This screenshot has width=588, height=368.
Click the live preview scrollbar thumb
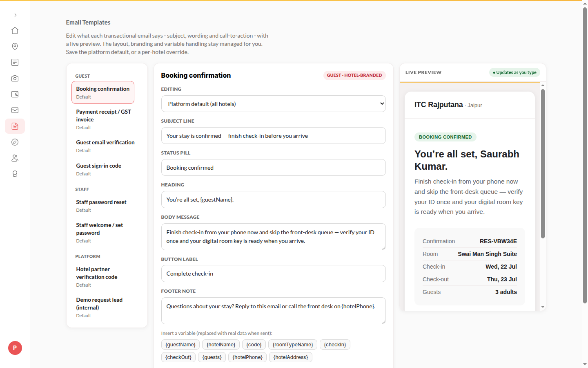pyautogui.click(x=543, y=164)
